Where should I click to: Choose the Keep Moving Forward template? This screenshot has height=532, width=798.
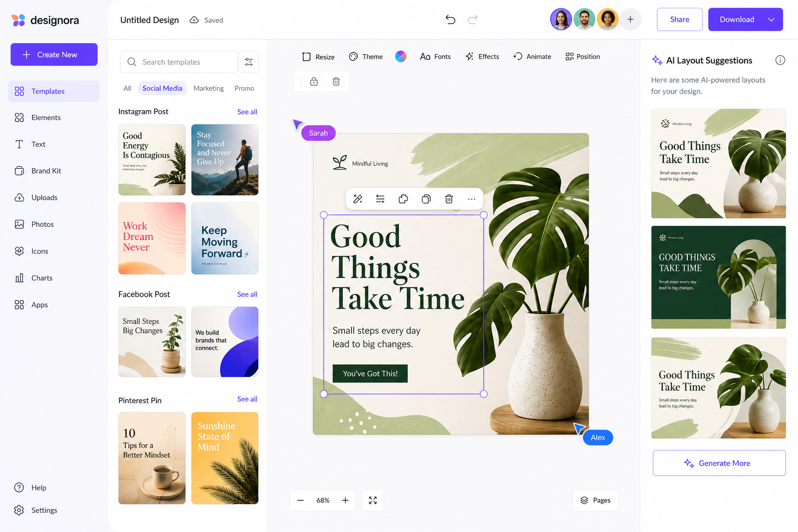[x=225, y=238]
